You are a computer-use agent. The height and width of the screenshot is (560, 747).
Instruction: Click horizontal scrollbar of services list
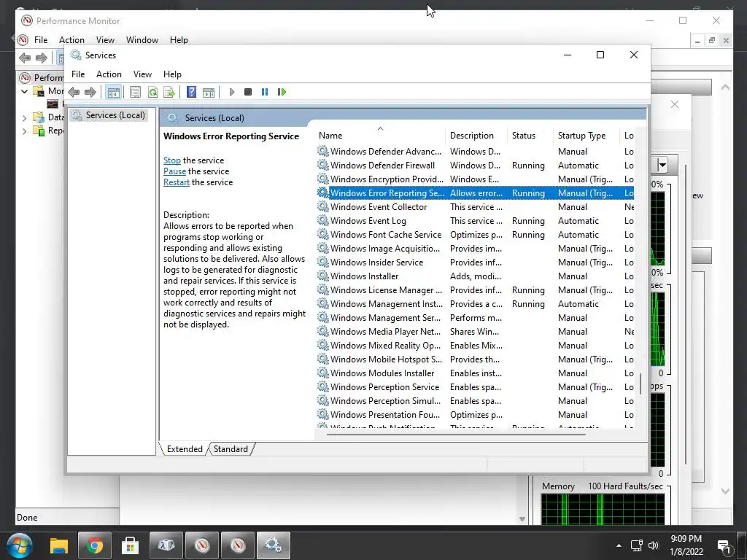pyautogui.click(x=456, y=434)
